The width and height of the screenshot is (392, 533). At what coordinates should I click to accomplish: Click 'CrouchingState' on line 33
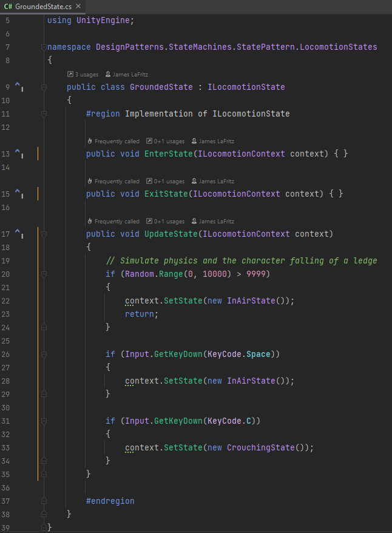pos(260,448)
